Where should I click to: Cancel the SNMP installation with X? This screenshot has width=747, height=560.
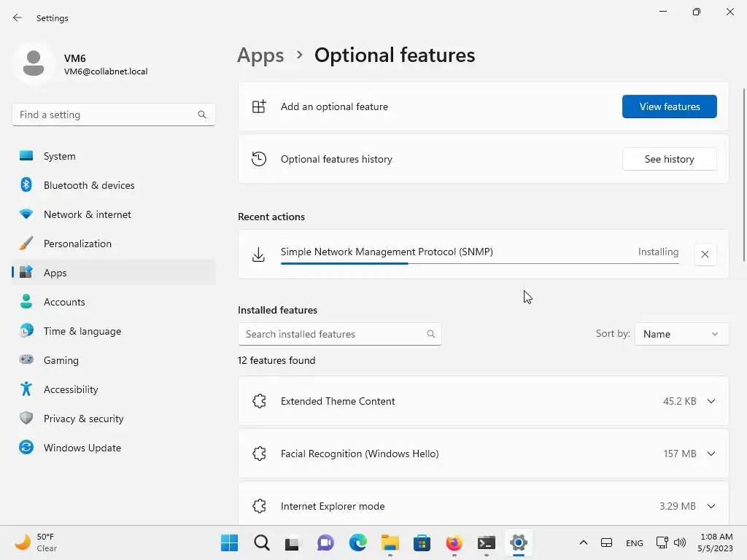click(x=705, y=254)
